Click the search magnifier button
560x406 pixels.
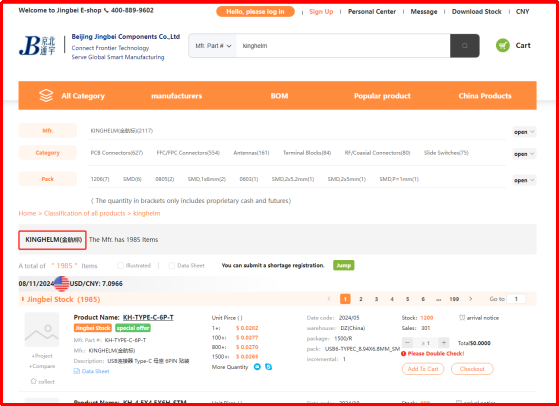tap(464, 46)
